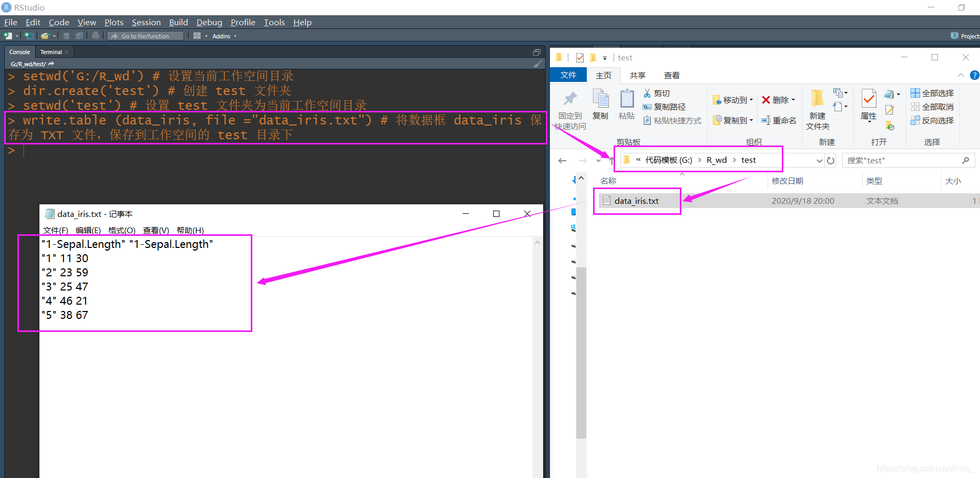Maximize the console pane
980x478 pixels.
pyautogui.click(x=537, y=52)
